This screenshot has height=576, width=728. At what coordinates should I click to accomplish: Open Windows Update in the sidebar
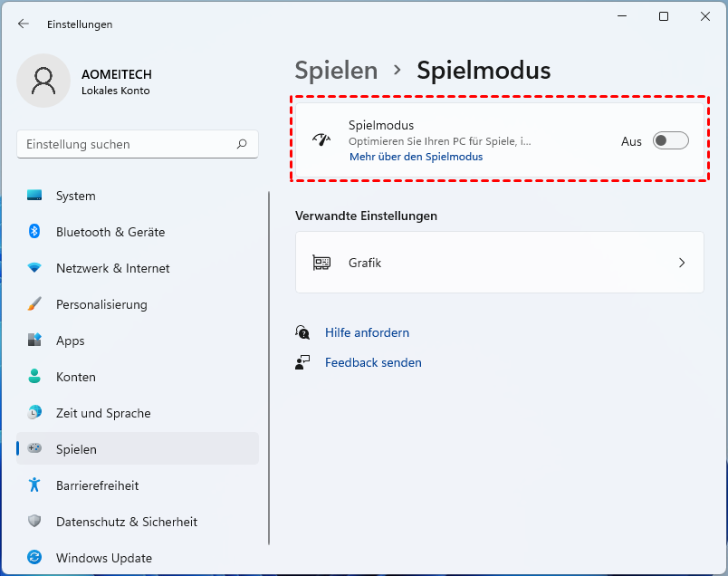pyautogui.click(x=103, y=558)
